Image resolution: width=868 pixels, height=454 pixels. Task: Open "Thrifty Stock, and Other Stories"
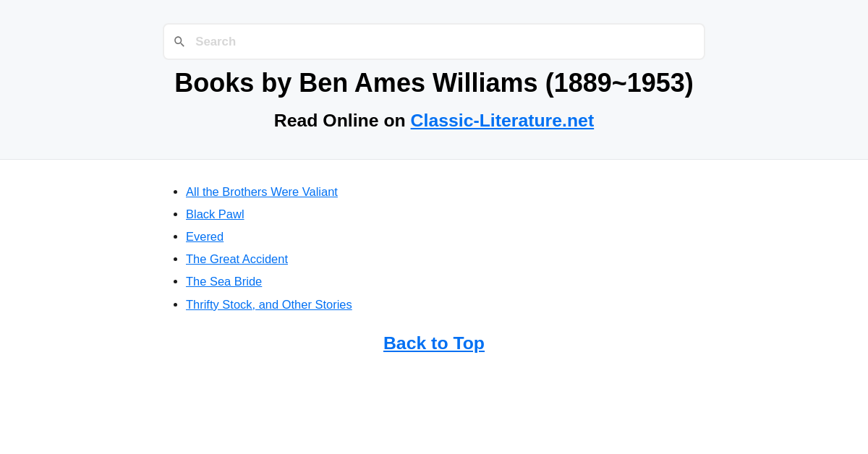click(269, 304)
